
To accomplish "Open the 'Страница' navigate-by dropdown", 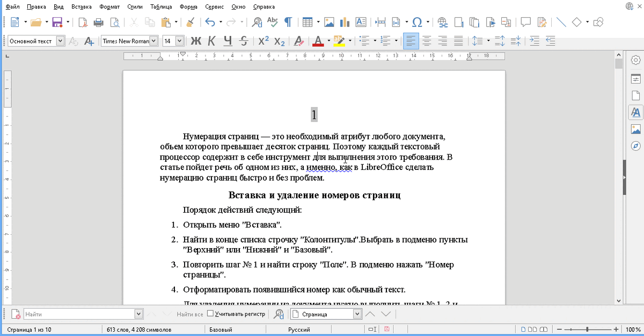I will coord(357,315).
